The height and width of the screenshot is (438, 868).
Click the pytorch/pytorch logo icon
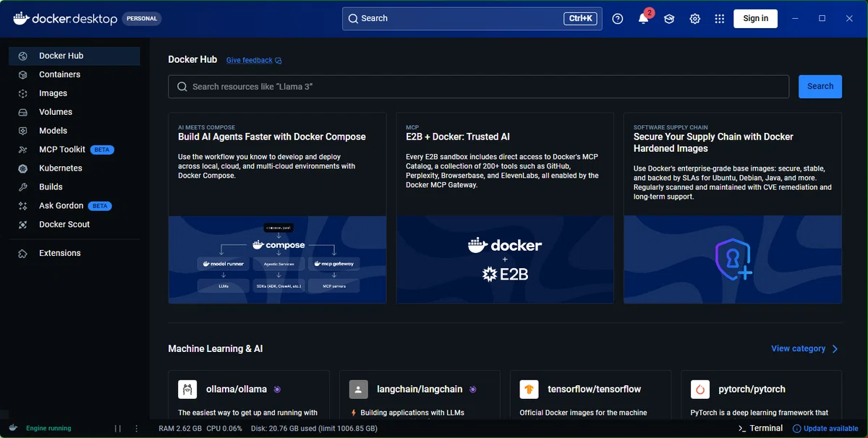click(699, 389)
